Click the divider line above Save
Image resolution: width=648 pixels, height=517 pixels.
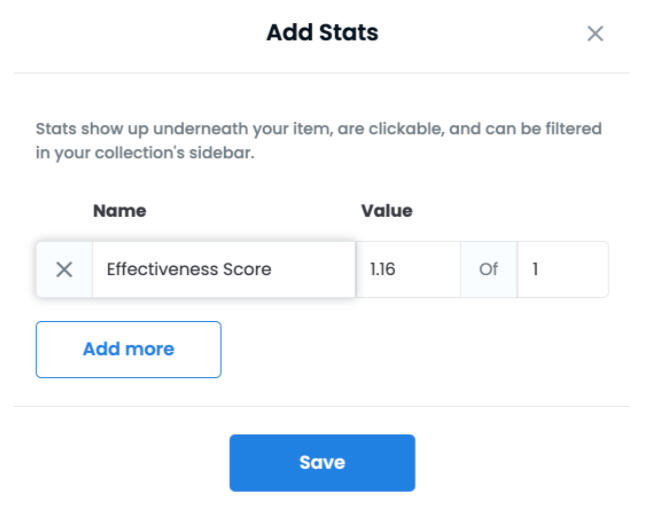pyautogui.click(x=322, y=406)
